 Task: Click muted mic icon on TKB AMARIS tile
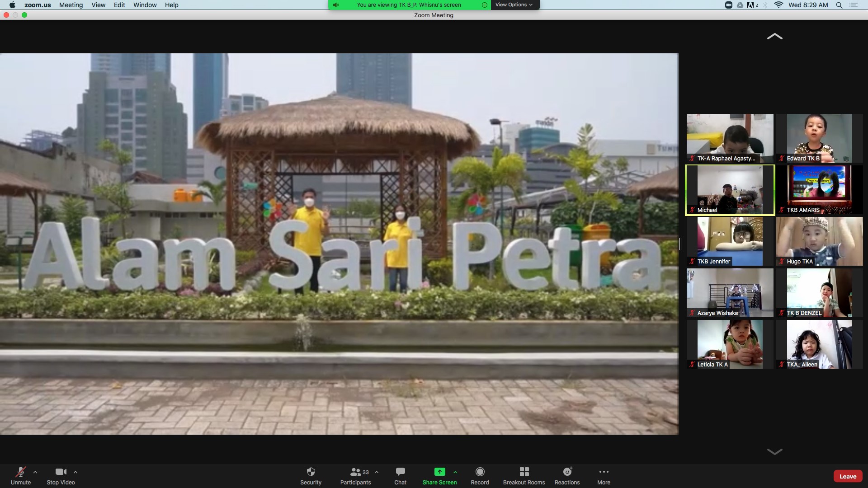pyautogui.click(x=782, y=210)
